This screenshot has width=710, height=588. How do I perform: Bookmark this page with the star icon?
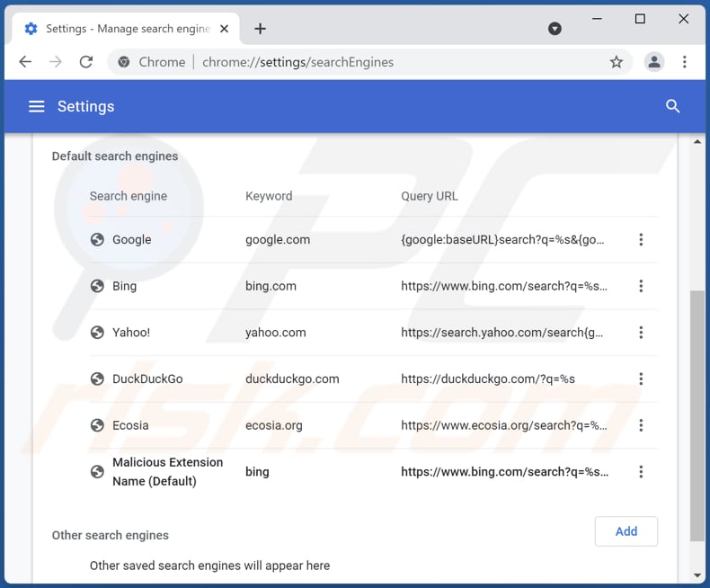click(x=617, y=62)
